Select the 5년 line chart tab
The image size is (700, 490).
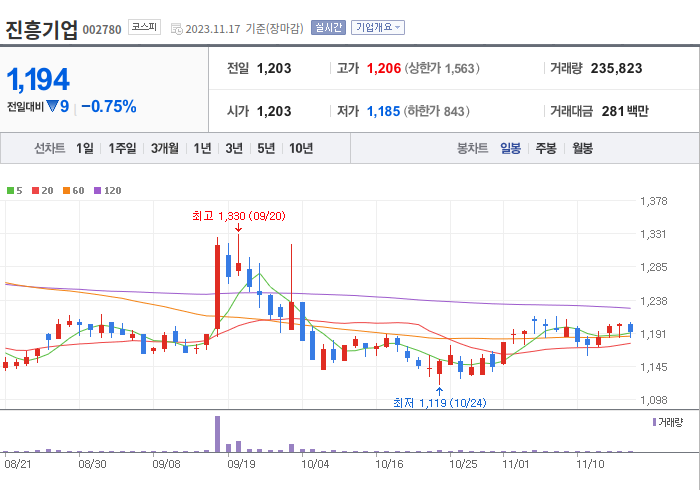pos(266,148)
